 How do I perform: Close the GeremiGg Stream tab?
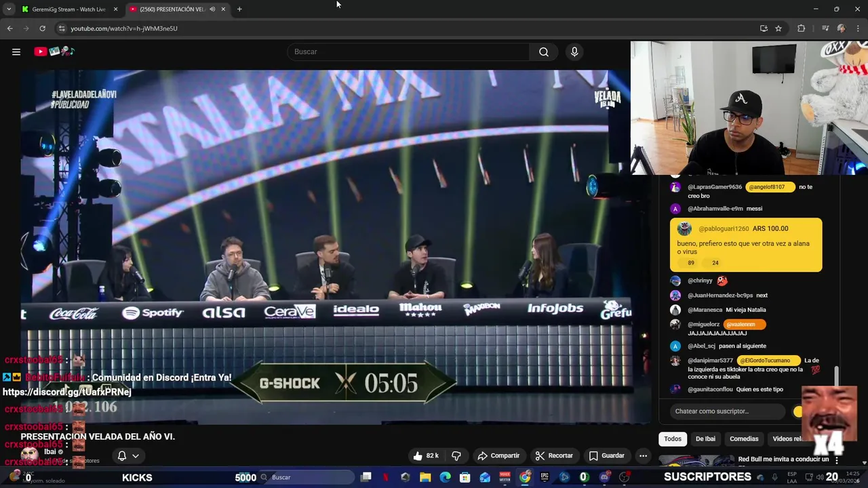pyautogui.click(x=115, y=9)
